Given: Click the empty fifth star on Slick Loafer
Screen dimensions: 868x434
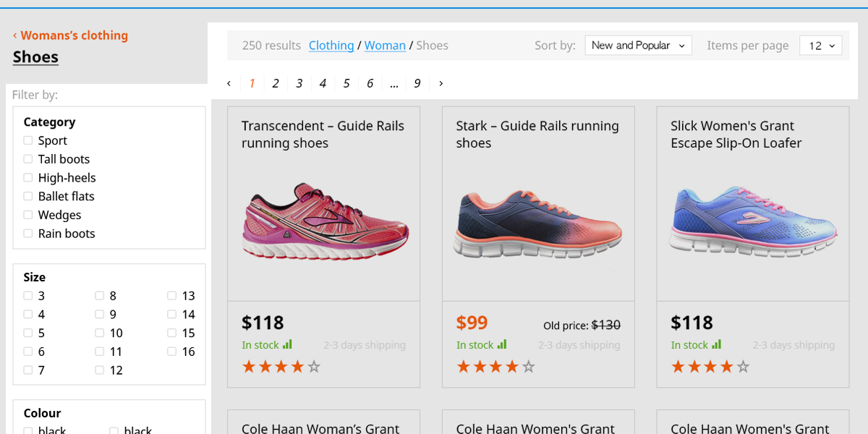Looking at the screenshot, I should pyautogui.click(x=743, y=367).
